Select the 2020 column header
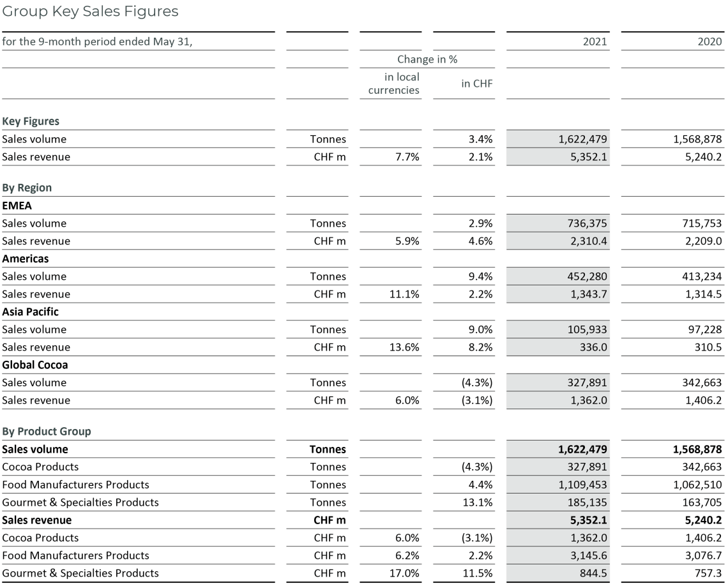 [710, 41]
